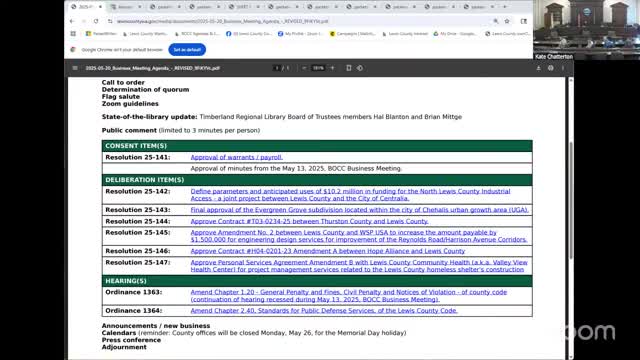Viewport: 640px width, 360px height.
Task: Click approval of minutes May 13 text
Action: (296, 168)
